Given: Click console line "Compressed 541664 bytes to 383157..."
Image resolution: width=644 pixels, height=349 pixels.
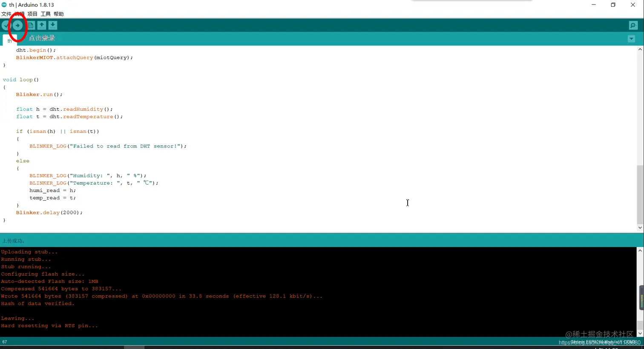Looking at the screenshot, I should [x=61, y=289].
